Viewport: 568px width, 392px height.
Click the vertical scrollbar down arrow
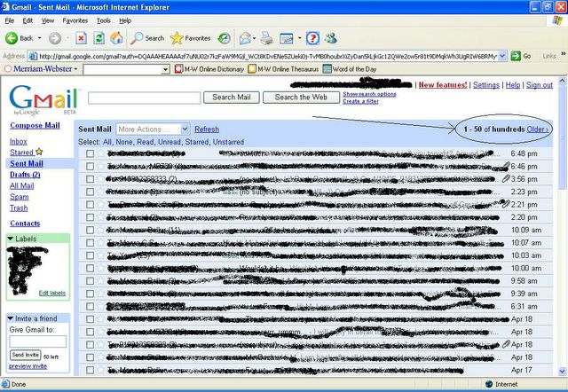(x=563, y=372)
